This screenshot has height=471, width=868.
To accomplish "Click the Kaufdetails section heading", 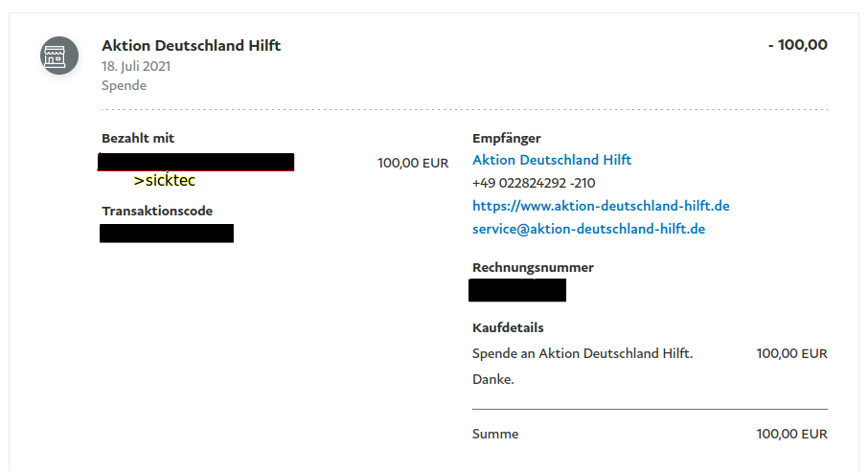I will [508, 328].
